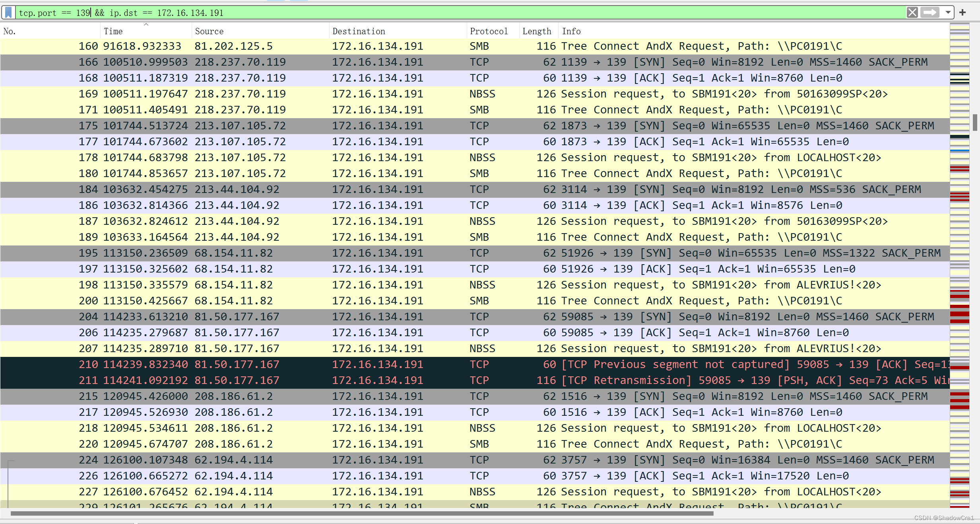Click inside the display filter text field

(460, 13)
